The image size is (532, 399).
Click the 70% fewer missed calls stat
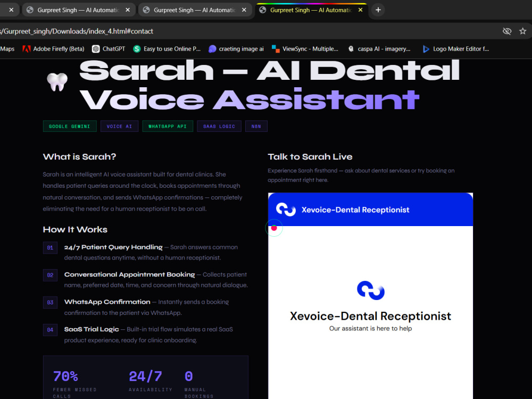coord(74,384)
